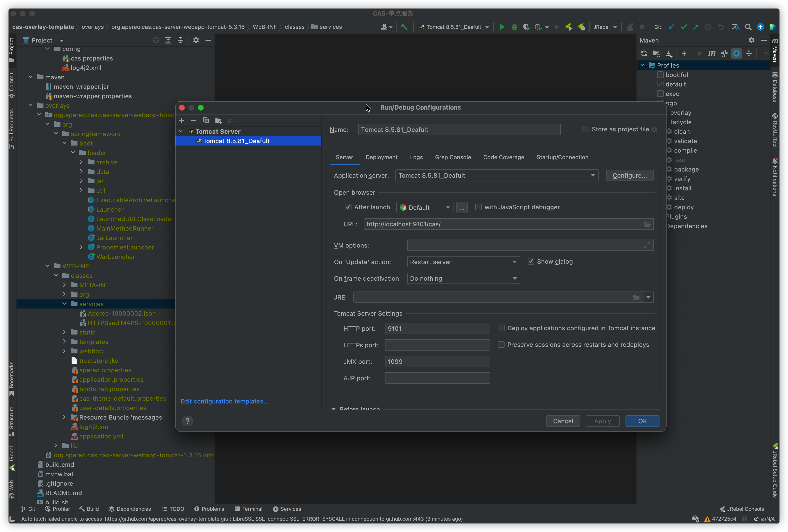Open the Default browser dropdown
The height and width of the screenshot is (532, 788).
[425, 207]
